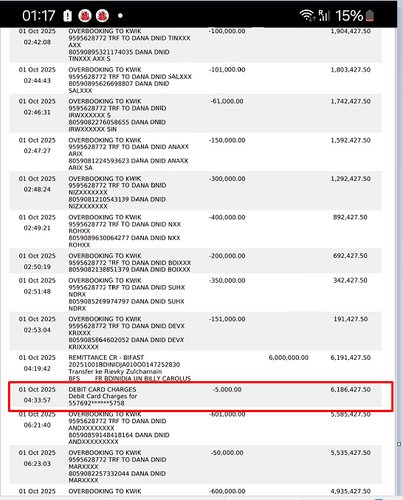Select the -61,000.00 debit amount
This screenshot has height=500, width=403.
(x=227, y=101)
